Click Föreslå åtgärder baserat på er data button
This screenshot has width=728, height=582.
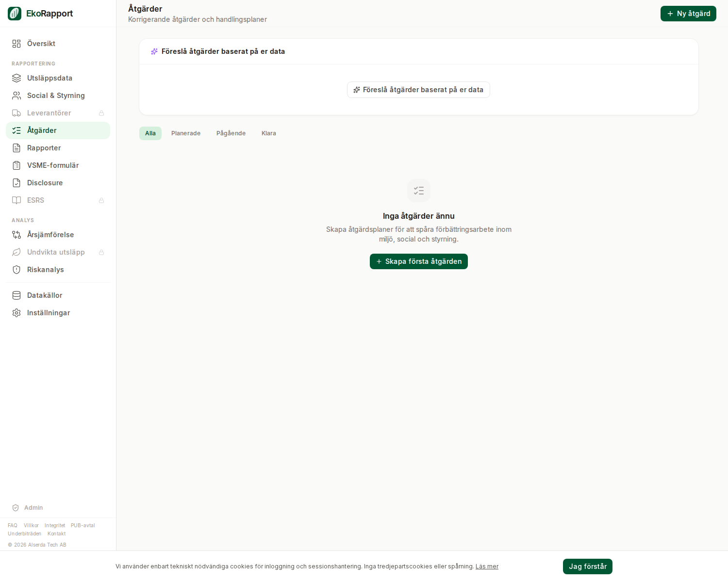click(418, 90)
